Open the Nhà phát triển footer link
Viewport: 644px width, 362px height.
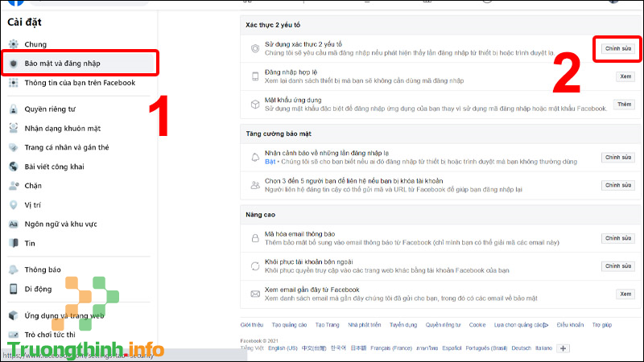click(x=365, y=325)
